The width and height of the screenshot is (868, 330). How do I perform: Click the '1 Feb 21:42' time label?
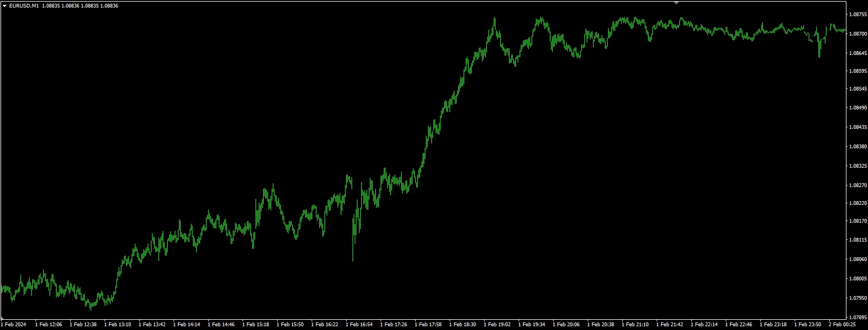click(670, 325)
